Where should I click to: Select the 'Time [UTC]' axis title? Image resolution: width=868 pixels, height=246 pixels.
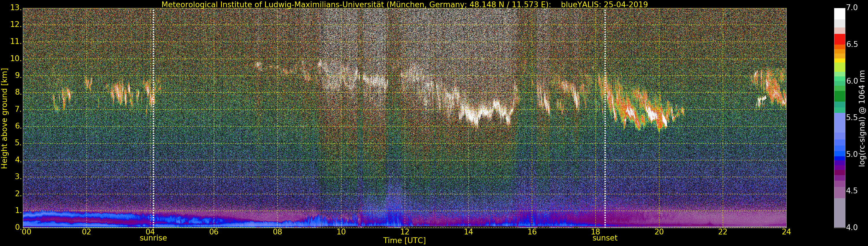[404, 241]
